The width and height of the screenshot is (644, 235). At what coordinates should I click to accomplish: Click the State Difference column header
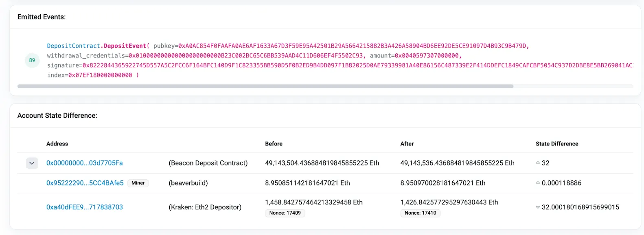point(556,144)
